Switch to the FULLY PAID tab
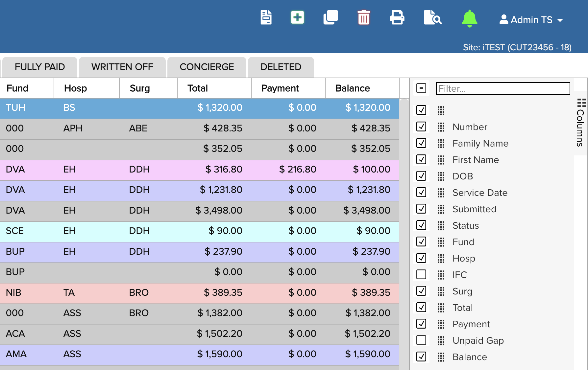This screenshot has height=370, width=588. tap(40, 67)
